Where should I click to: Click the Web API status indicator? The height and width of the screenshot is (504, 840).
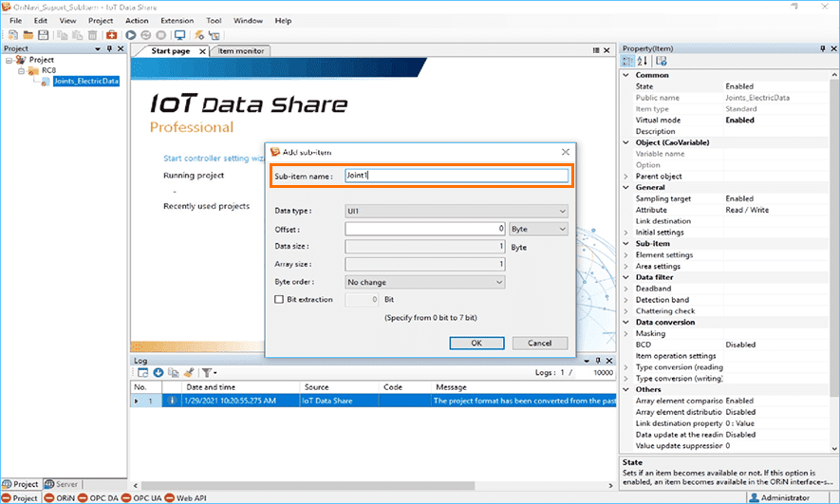(x=185, y=498)
